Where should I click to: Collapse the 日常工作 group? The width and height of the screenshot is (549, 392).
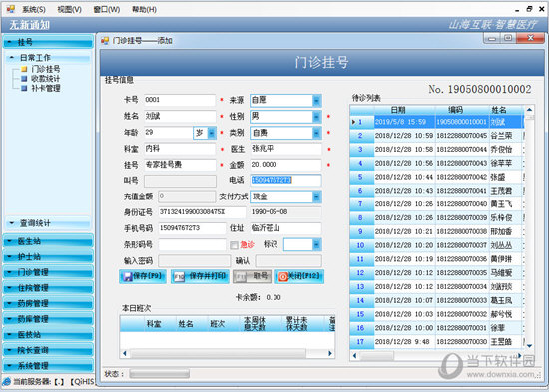click(48, 58)
